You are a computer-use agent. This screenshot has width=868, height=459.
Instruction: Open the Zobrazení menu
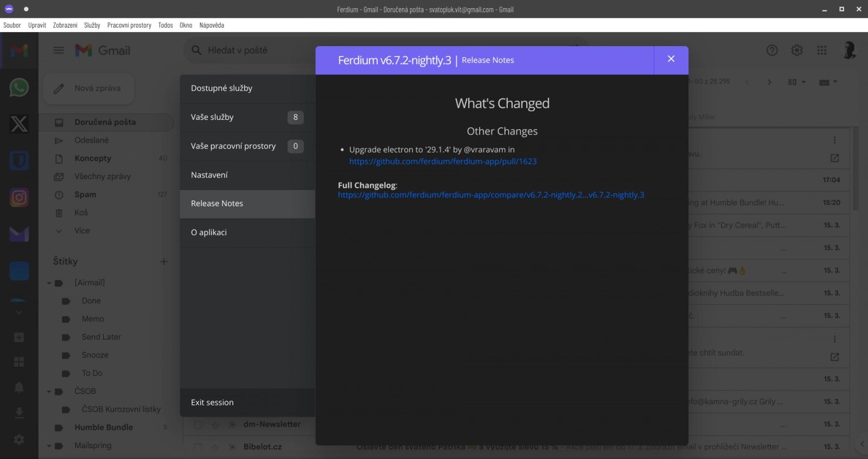pyautogui.click(x=65, y=25)
